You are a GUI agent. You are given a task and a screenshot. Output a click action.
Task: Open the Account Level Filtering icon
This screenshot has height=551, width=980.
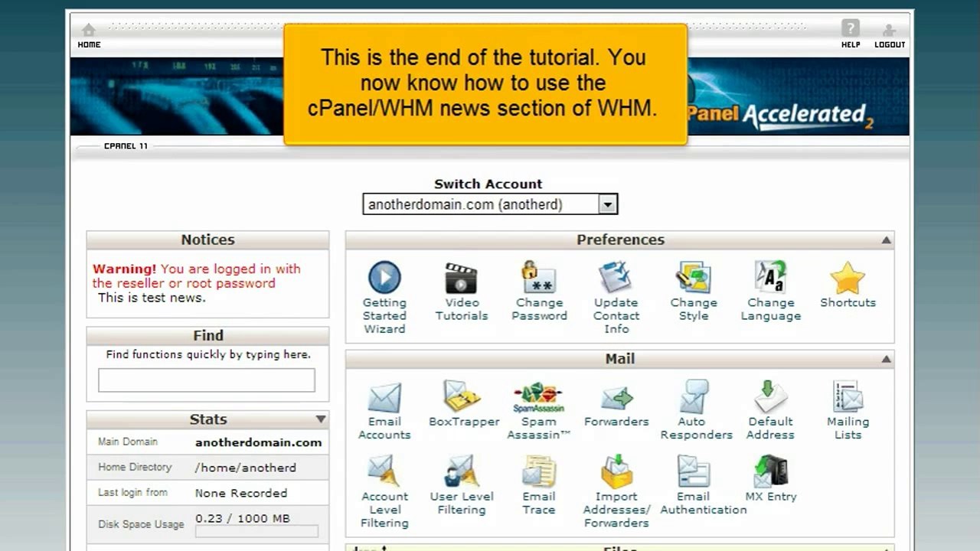click(x=384, y=471)
